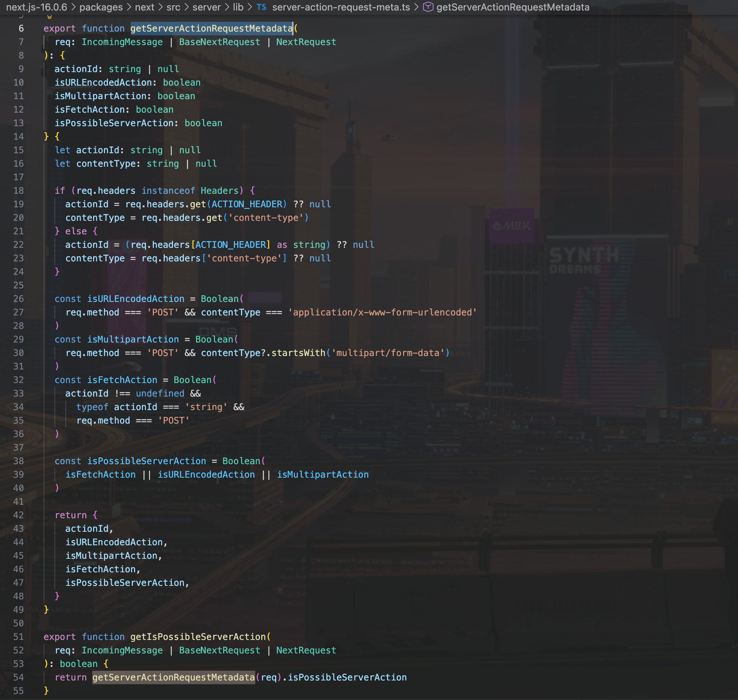Open the next.js-16.0.6 breadcrumb folder
738x700 pixels.
tap(36, 7)
